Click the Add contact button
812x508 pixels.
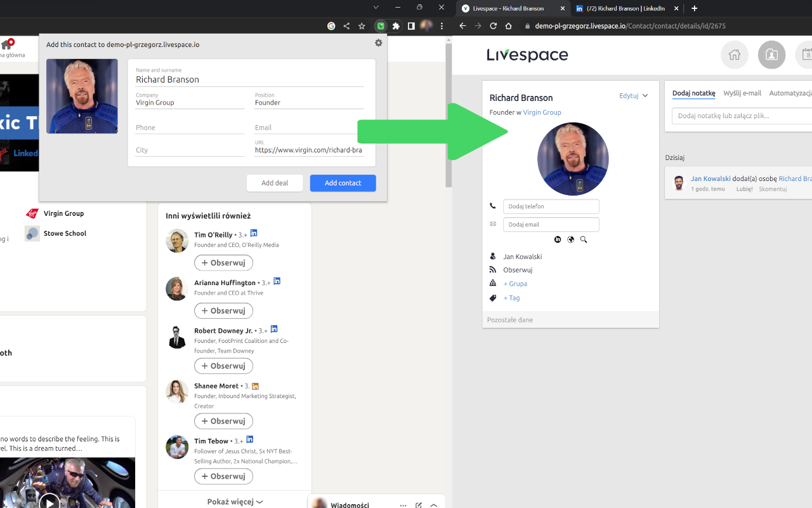click(x=343, y=183)
